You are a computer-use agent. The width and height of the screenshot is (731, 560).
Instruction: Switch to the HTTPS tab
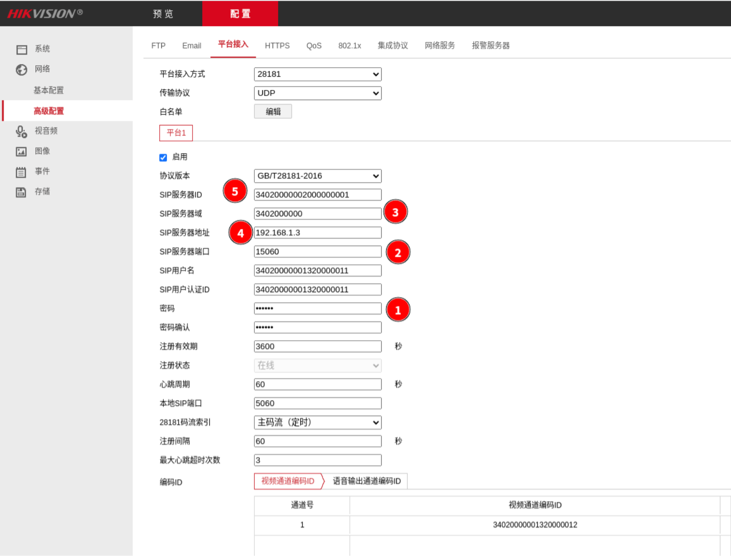pyautogui.click(x=277, y=45)
